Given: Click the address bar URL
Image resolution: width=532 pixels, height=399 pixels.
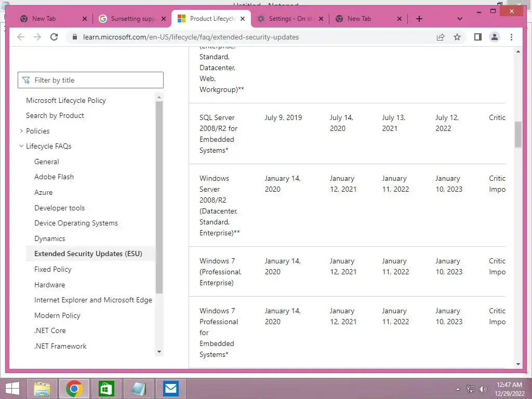Looking at the screenshot, I should [191, 37].
